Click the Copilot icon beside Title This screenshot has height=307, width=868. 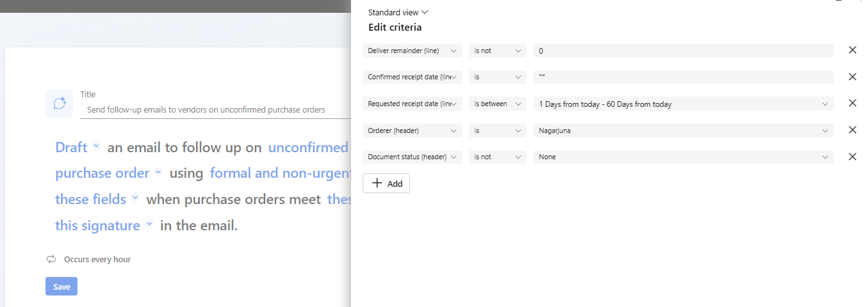tap(59, 103)
